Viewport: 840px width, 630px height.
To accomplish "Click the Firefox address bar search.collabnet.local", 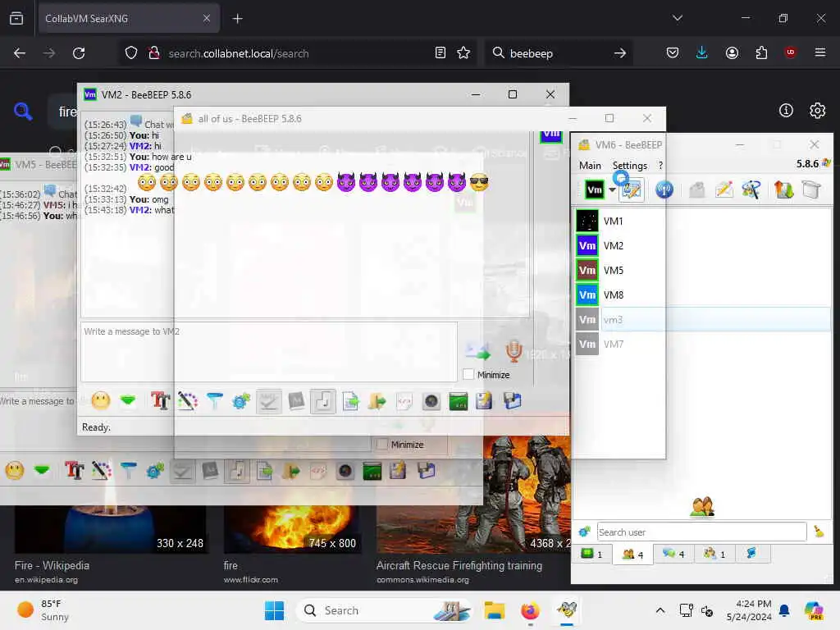I will tap(239, 53).
